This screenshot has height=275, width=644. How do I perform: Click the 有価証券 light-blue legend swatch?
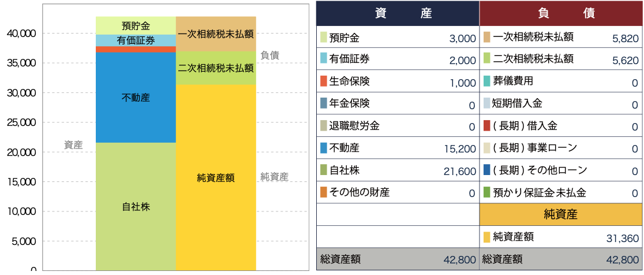tap(324, 60)
